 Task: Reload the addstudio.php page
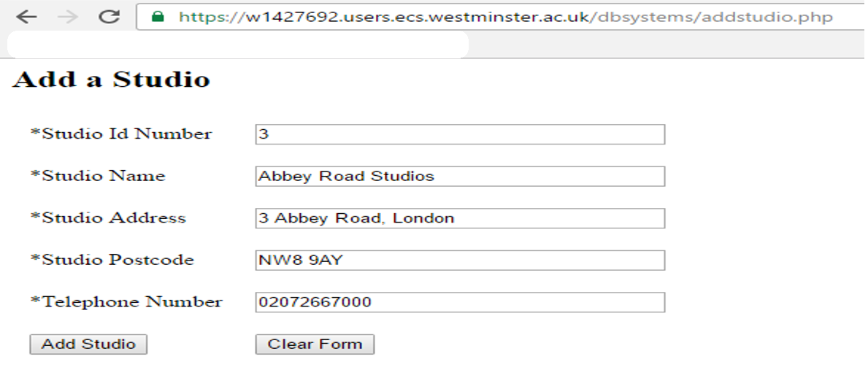[109, 17]
